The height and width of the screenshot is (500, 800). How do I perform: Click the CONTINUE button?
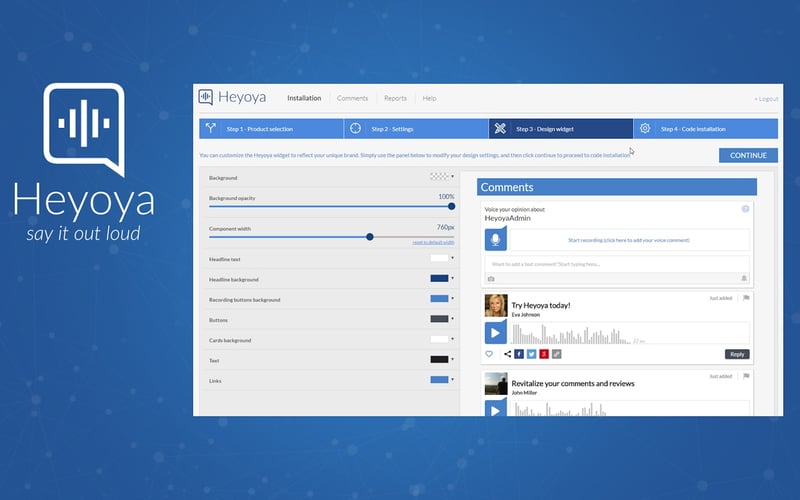point(748,155)
